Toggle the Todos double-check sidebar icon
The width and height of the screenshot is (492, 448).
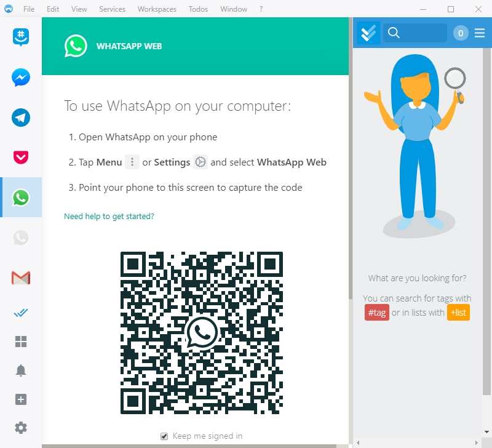pyautogui.click(x=20, y=313)
